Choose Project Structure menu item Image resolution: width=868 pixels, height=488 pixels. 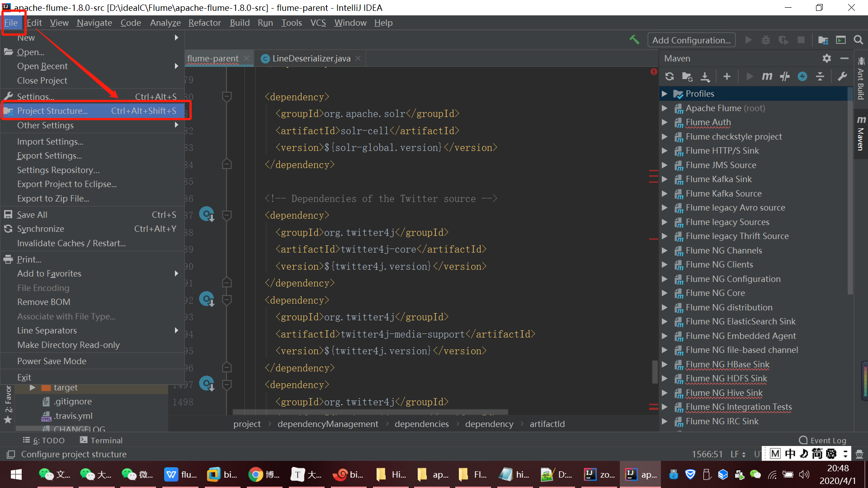point(93,111)
